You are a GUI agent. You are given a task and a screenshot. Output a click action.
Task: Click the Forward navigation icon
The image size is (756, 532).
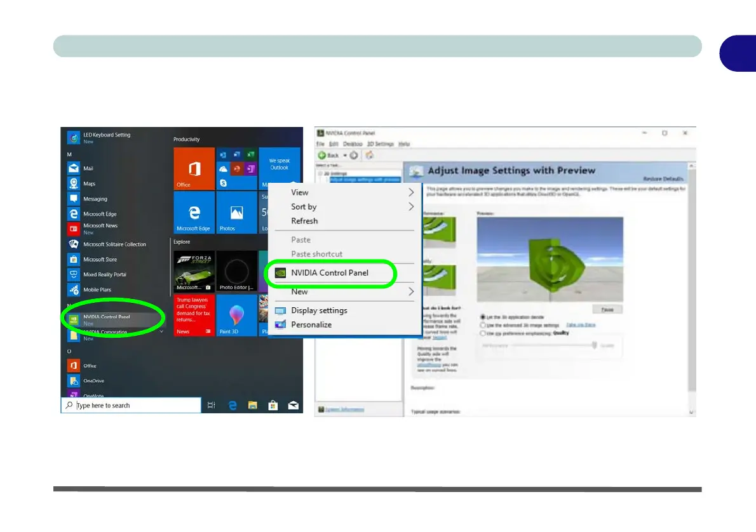coord(353,155)
